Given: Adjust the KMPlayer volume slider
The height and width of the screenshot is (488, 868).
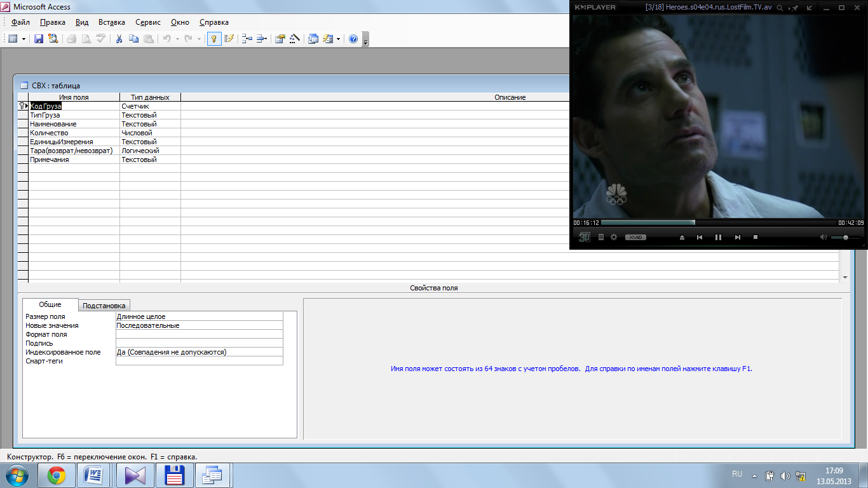Looking at the screenshot, I should pos(846,237).
